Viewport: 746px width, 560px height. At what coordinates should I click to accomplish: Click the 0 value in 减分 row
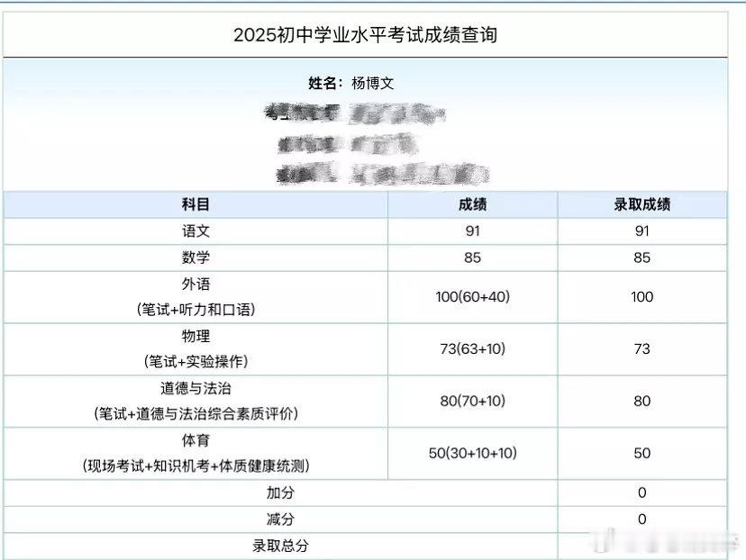point(641,519)
